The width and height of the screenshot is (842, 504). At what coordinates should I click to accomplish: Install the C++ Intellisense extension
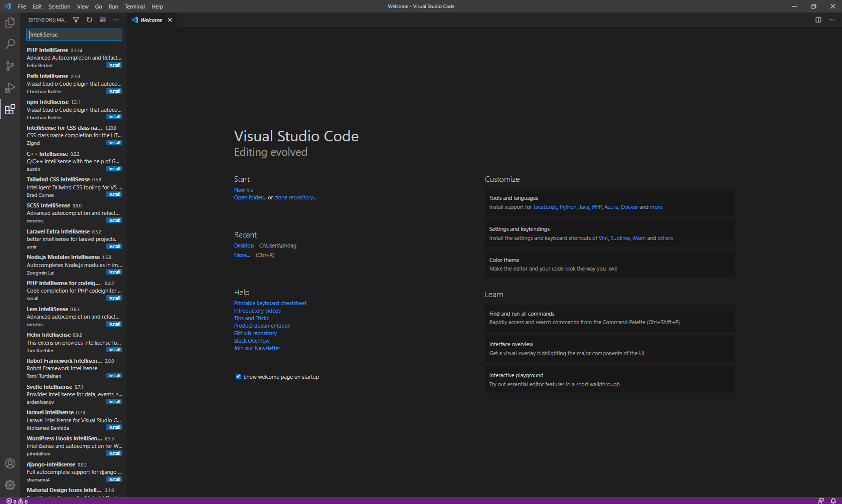[x=114, y=169]
